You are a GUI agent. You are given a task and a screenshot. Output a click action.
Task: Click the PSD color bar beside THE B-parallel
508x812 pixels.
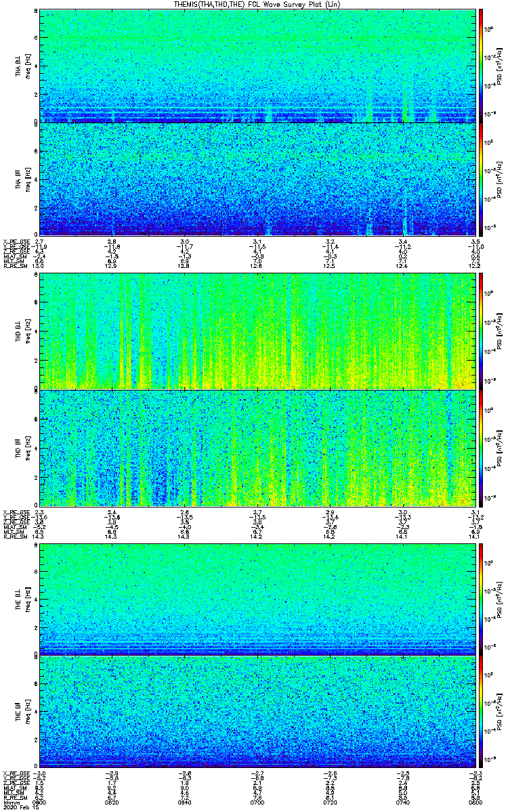pyautogui.click(x=482, y=713)
